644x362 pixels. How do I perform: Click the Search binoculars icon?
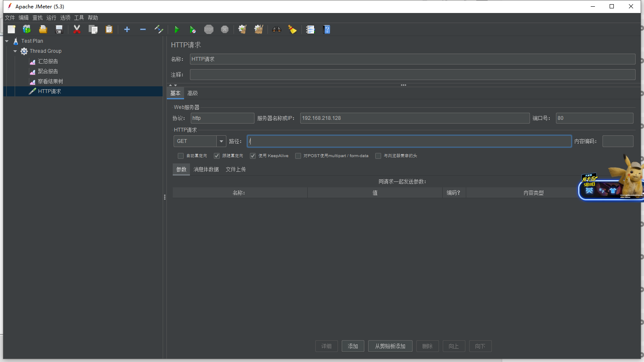click(x=276, y=29)
